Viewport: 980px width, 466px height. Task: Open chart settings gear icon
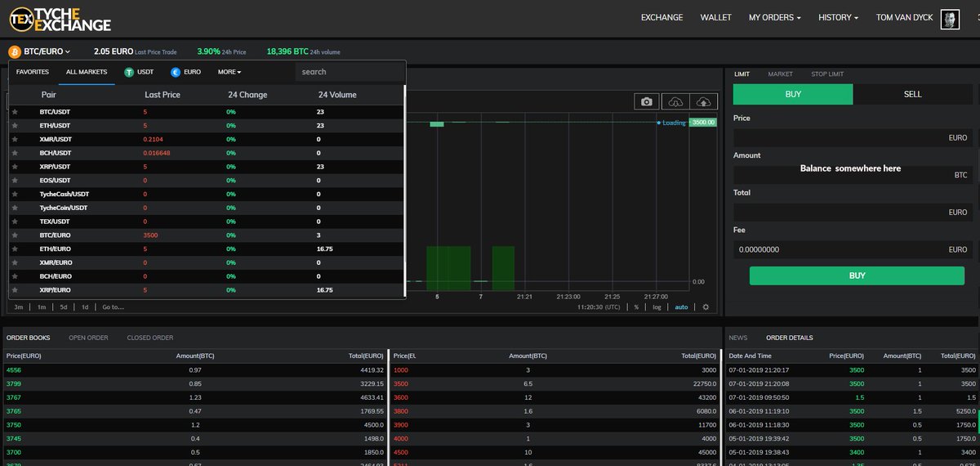pos(706,307)
